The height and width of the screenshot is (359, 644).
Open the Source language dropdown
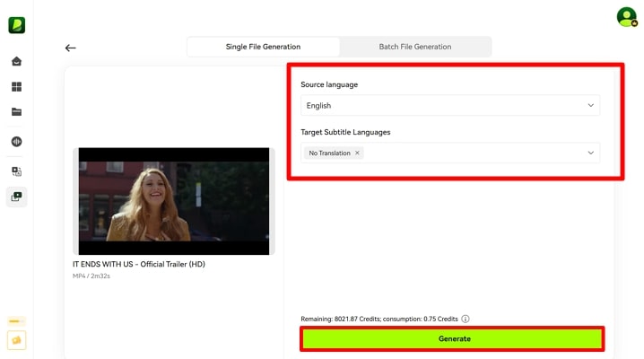pyautogui.click(x=450, y=106)
